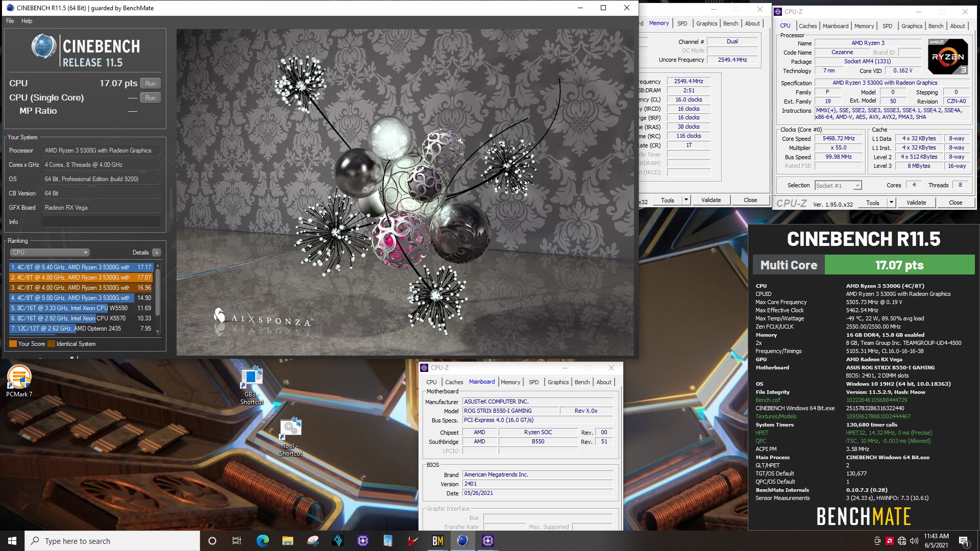Click Tools button in top-right CPU-Z
This screenshot has width=980, height=551.
[872, 203]
